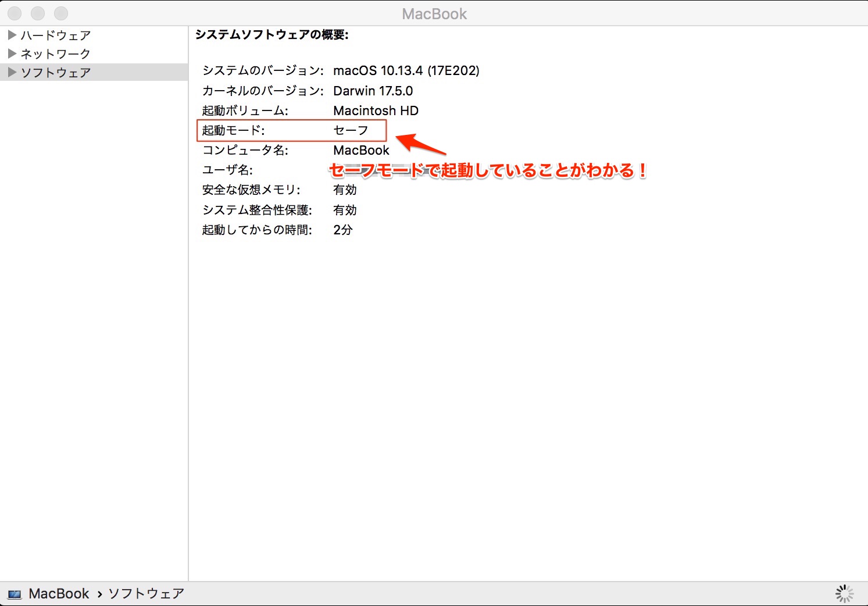Screen dimensions: 868x606
Task: Expand the ネットワーク disclosure triangle
Action: coord(12,54)
